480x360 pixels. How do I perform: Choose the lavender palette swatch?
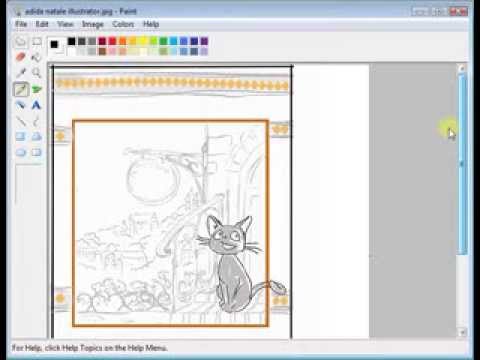tap(204, 51)
